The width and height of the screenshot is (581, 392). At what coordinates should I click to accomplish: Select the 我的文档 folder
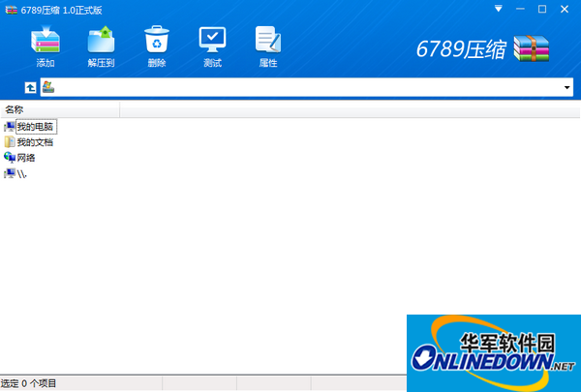point(35,142)
